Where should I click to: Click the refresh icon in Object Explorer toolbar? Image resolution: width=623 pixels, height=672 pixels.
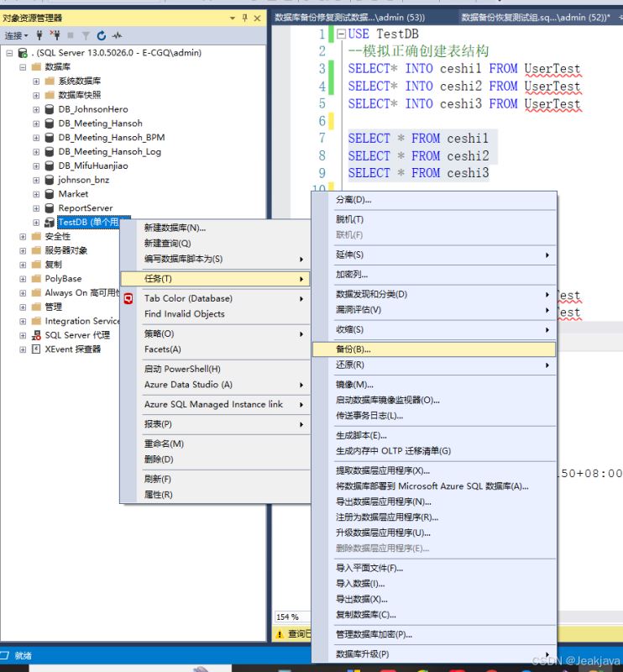[x=101, y=35]
